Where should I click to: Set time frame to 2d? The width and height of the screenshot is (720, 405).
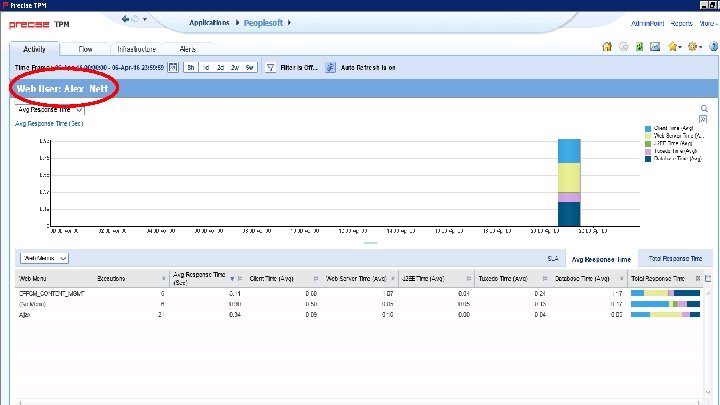point(220,68)
